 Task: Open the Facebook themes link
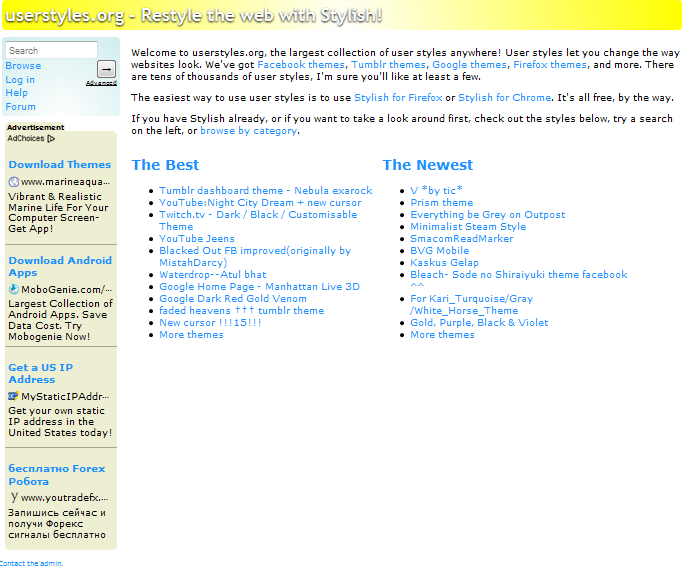click(x=301, y=65)
